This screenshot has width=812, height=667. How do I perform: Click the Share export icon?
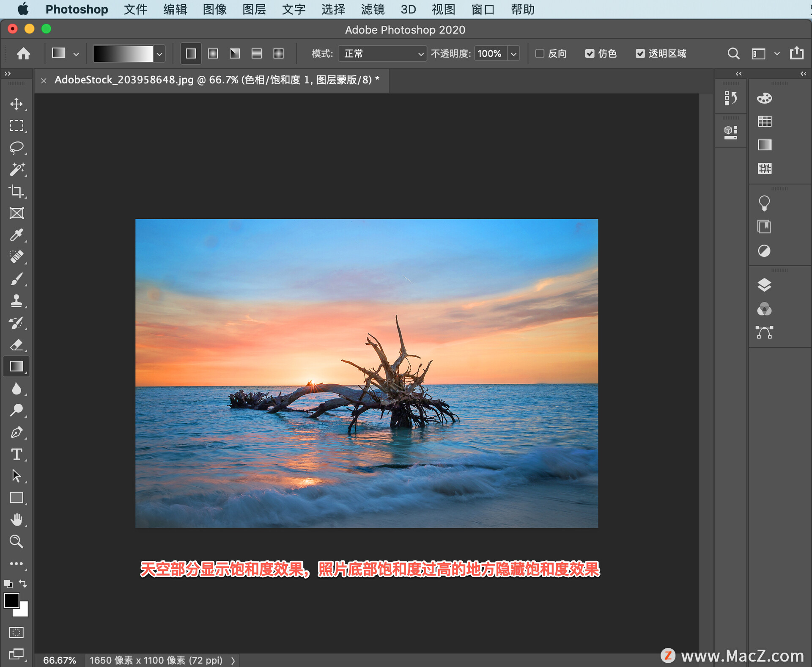coord(797,53)
